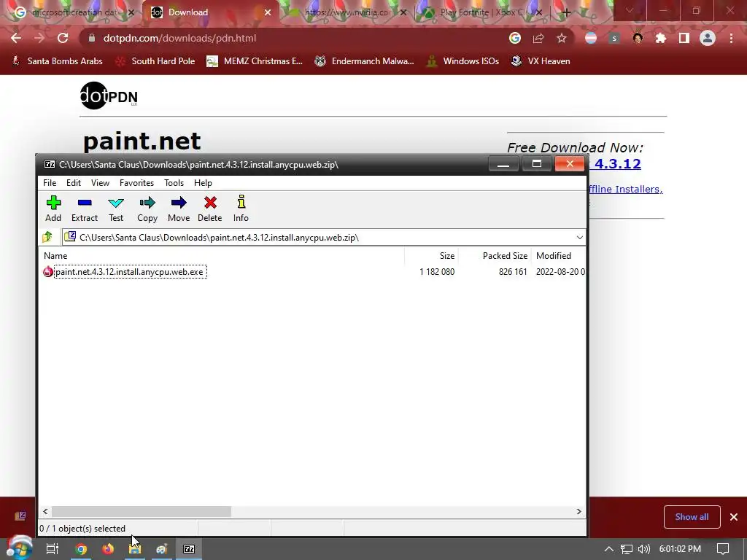Image resolution: width=747 pixels, height=560 pixels.
Task: Click the 4.3.12 download link
Action: 617,164
